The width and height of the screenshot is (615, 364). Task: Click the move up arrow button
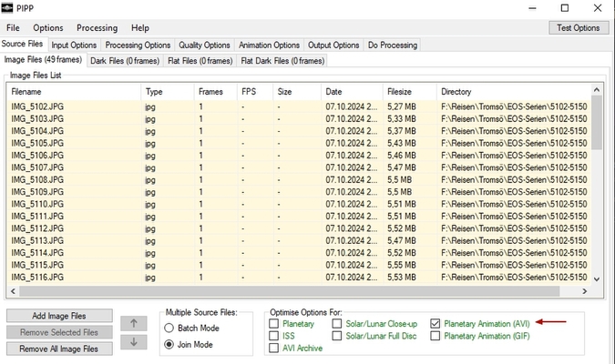[x=134, y=323]
